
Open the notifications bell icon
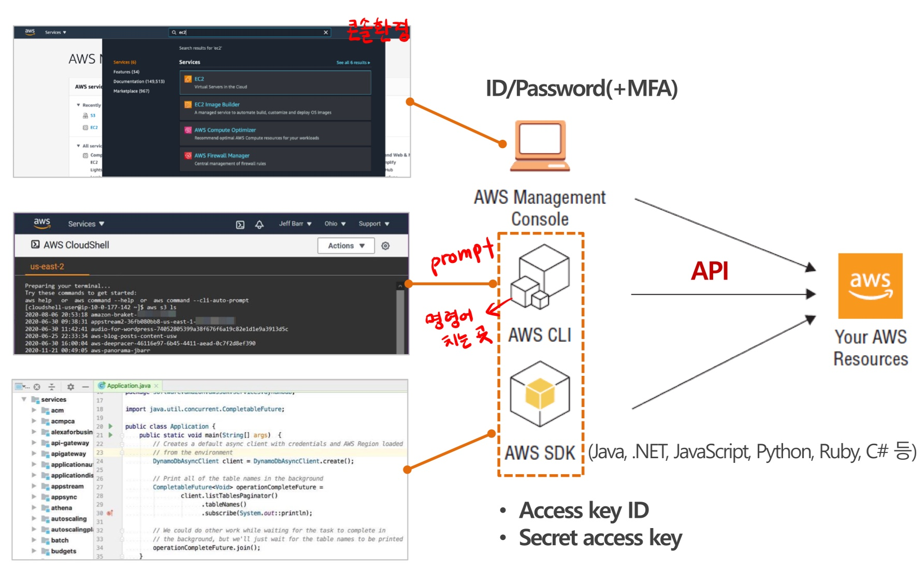point(259,225)
